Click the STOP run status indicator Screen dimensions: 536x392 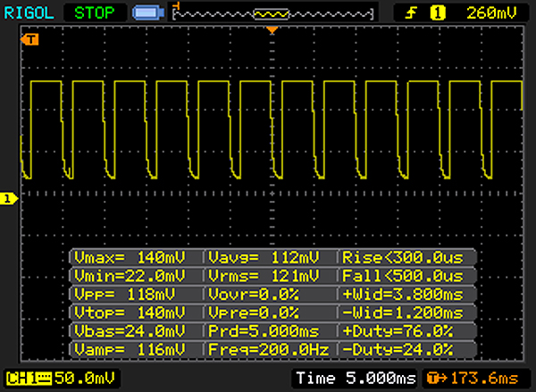95,13
